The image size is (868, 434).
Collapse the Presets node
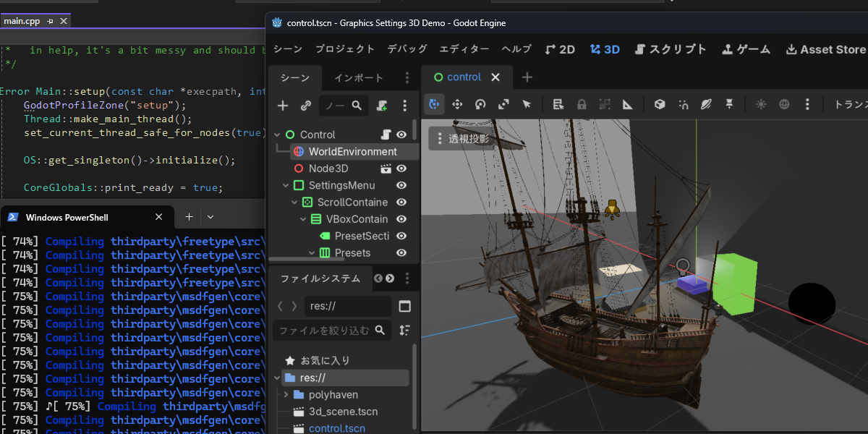[x=312, y=253]
